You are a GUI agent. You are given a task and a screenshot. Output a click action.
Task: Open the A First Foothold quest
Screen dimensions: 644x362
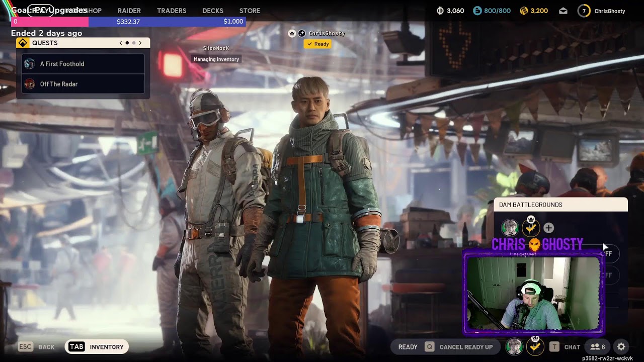83,64
